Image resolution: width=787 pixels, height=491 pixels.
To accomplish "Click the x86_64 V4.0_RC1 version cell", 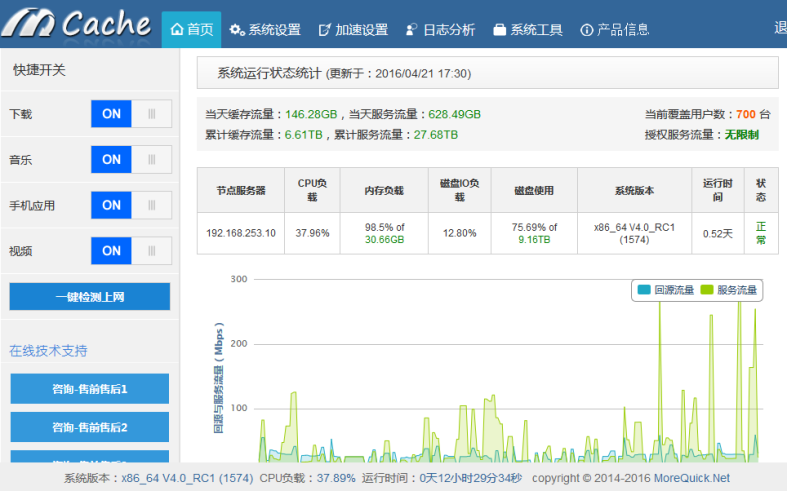I will pyautogui.click(x=634, y=233).
